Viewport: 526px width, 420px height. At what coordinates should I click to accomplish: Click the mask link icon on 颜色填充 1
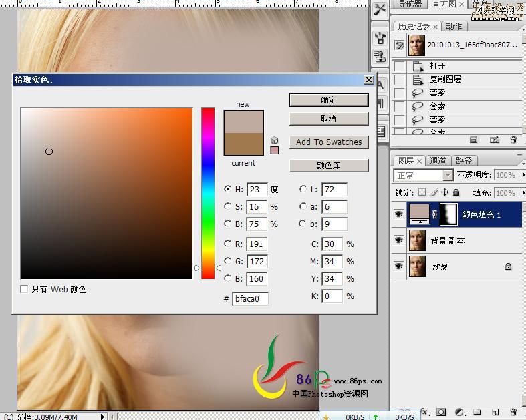[434, 214]
